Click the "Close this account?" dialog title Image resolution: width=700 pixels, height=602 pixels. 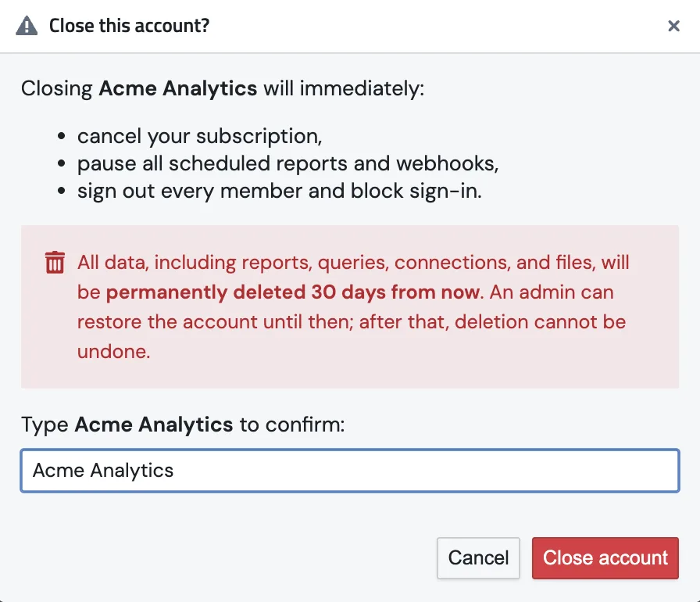pos(129,26)
